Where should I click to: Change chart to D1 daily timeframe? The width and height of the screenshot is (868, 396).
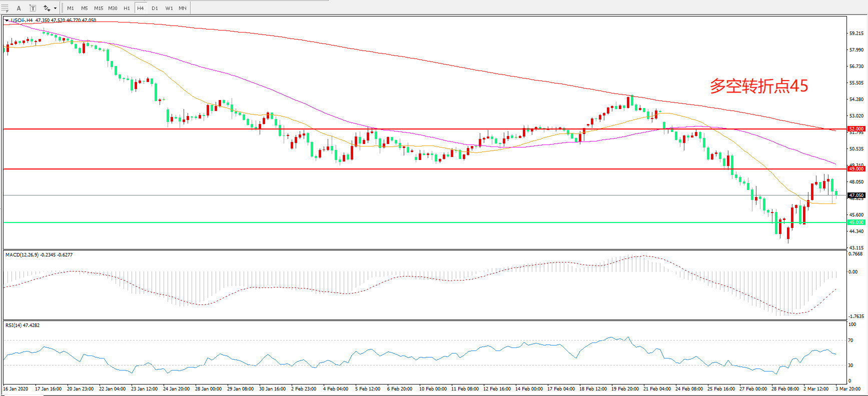155,8
